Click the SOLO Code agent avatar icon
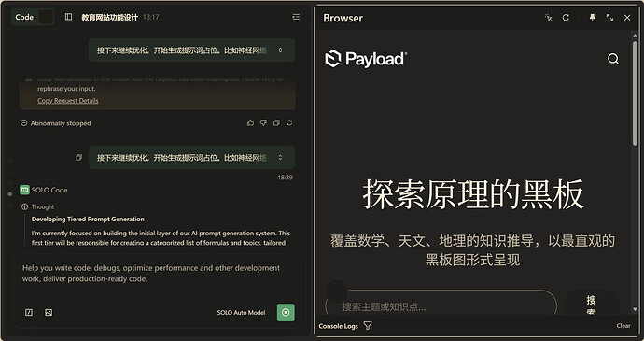Image resolution: width=644 pixels, height=341 pixels. point(24,190)
